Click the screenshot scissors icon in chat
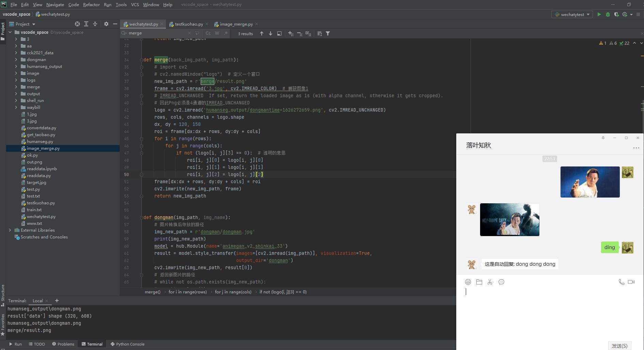Image resolution: width=644 pixels, height=350 pixels. coord(490,282)
